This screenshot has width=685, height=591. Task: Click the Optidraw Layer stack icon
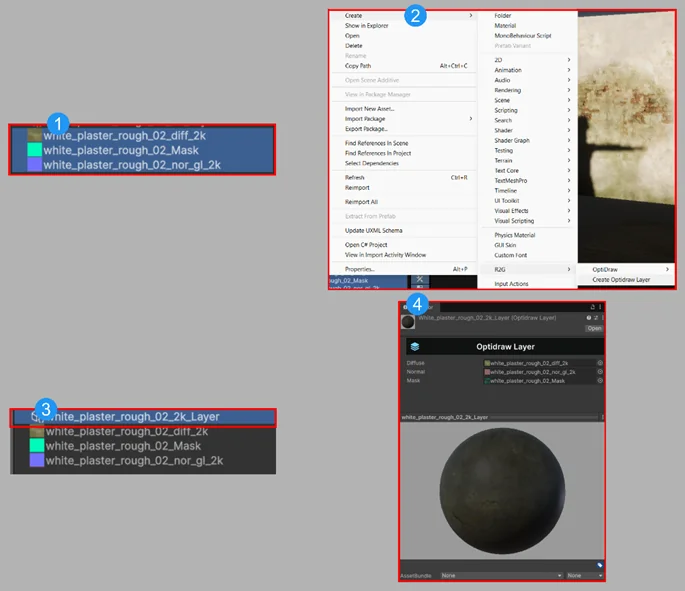415,346
